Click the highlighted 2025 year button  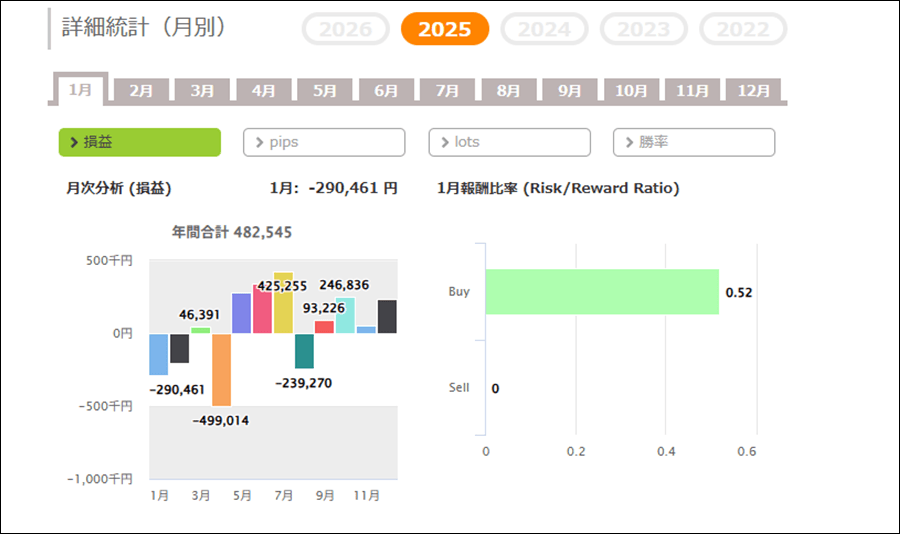pyautogui.click(x=445, y=29)
